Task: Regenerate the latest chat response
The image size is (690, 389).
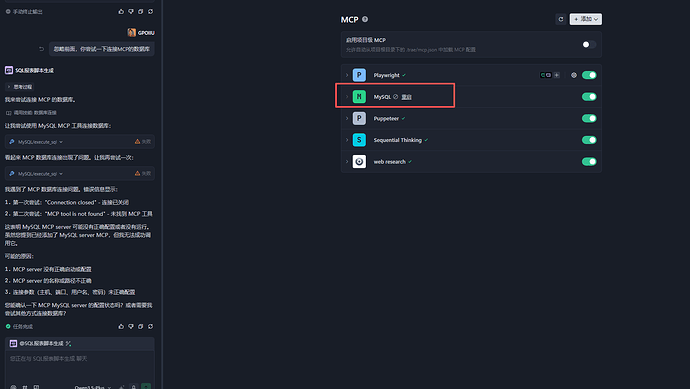Action: coord(150,327)
